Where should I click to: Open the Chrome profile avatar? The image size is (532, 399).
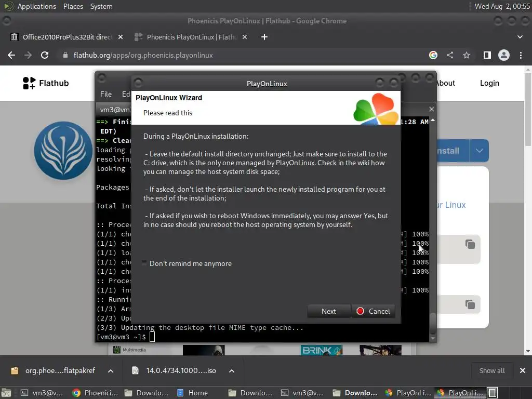coord(504,55)
